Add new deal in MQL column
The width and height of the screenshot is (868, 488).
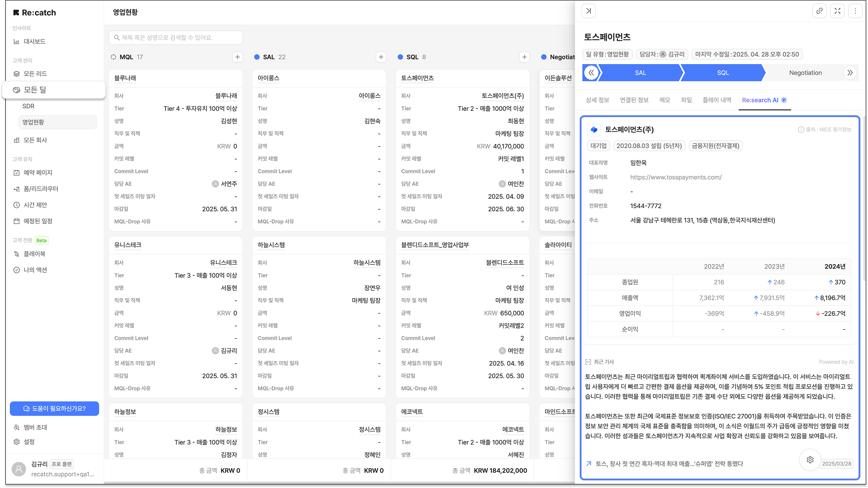click(x=238, y=57)
